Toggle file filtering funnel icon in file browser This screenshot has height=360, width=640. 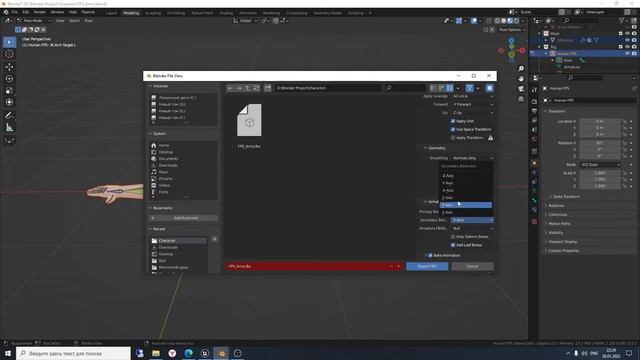(469, 88)
